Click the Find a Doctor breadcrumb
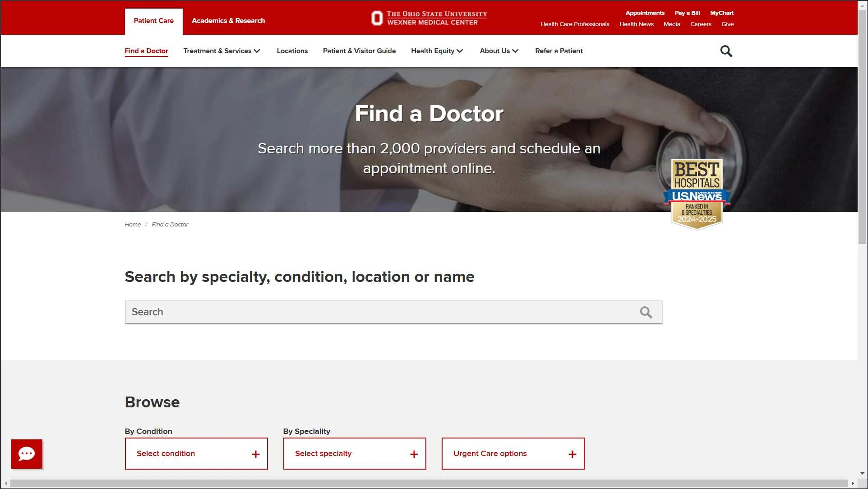868x489 pixels. pyautogui.click(x=170, y=224)
